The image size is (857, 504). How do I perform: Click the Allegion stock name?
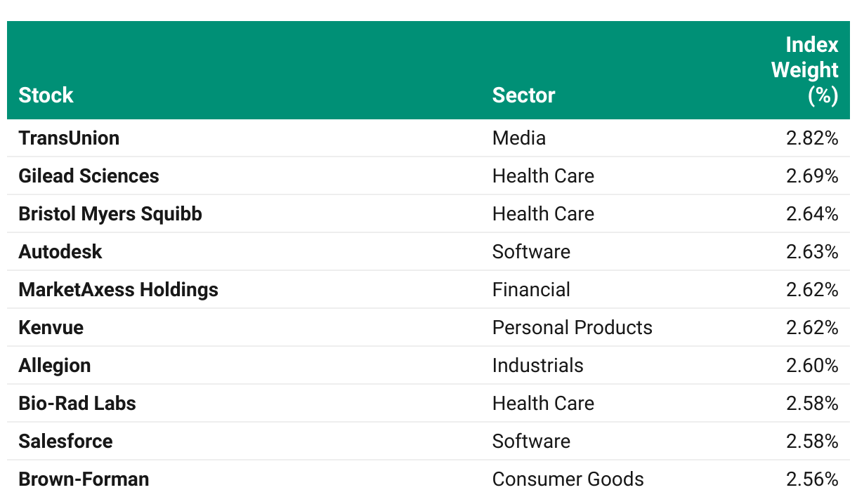coord(55,365)
